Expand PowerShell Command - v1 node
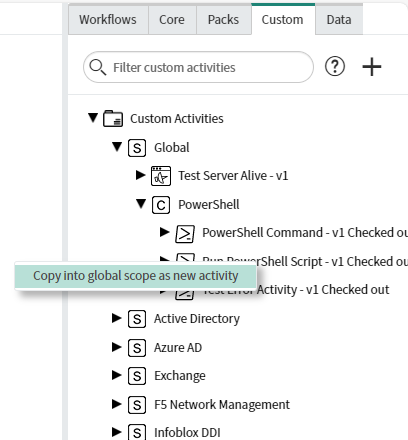This screenshot has width=408, height=440. pyautogui.click(x=165, y=232)
